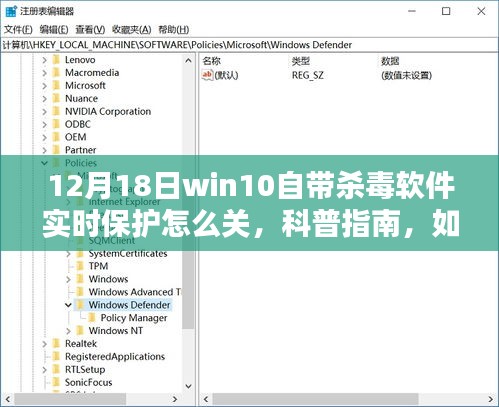
Task: Select the Policy Manager folder icon
Action: (92, 318)
